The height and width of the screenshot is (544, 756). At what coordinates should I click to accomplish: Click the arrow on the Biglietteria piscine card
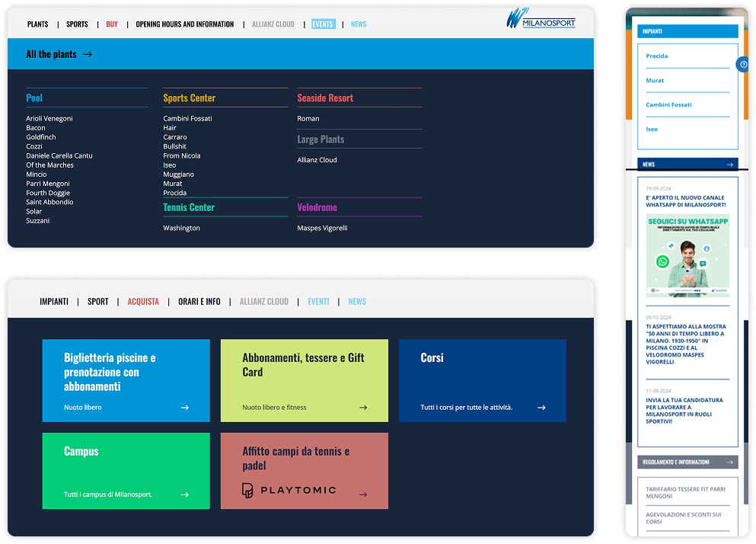184,407
